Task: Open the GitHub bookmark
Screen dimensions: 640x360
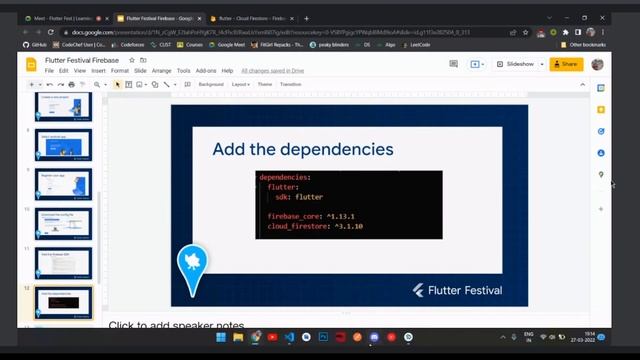Action: (x=35, y=45)
